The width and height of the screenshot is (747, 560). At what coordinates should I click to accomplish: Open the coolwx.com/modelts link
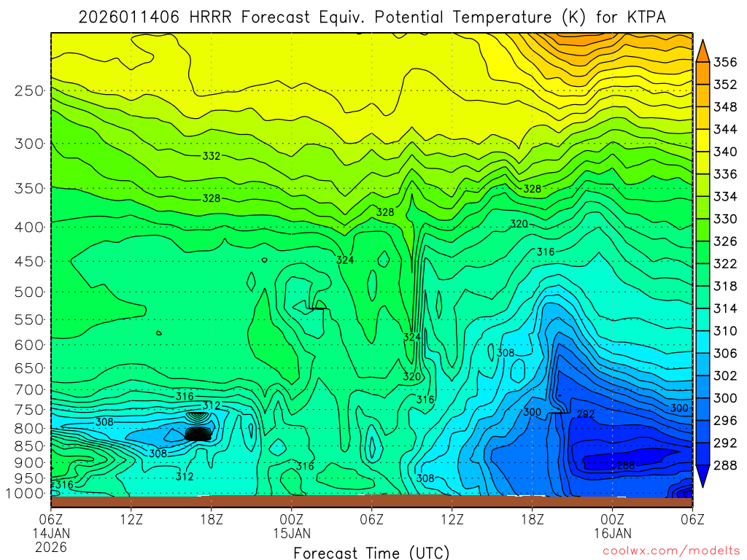[x=672, y=551]
